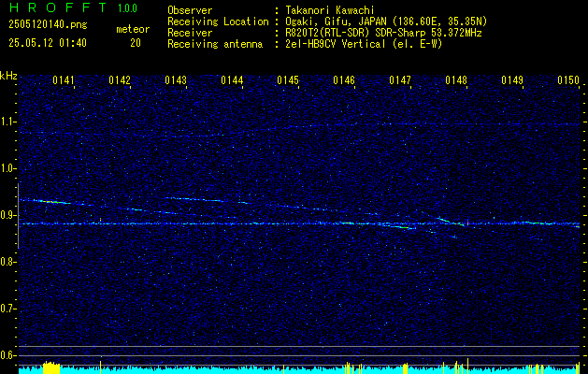The image size is (588, 374).
Task: Click the meteor label
Action: [x=133, y=29]
